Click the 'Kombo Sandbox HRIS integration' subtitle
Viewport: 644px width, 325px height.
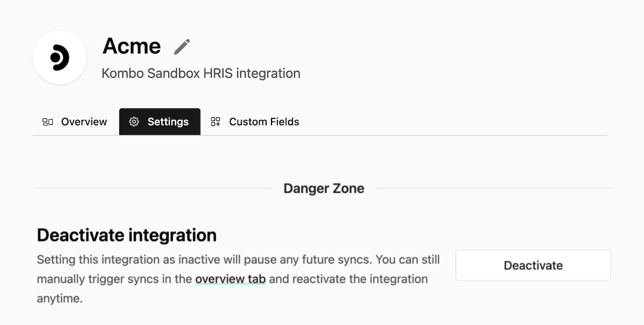(x=201, y=73)
